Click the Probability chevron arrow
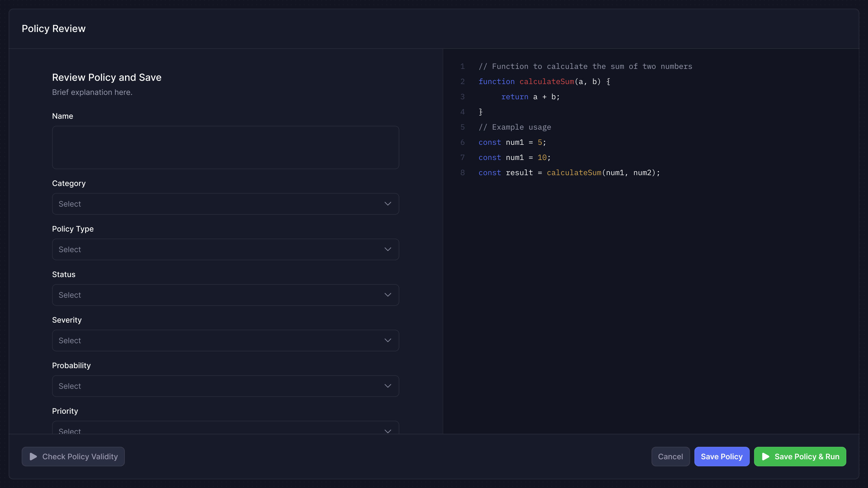 pos(388,386)
